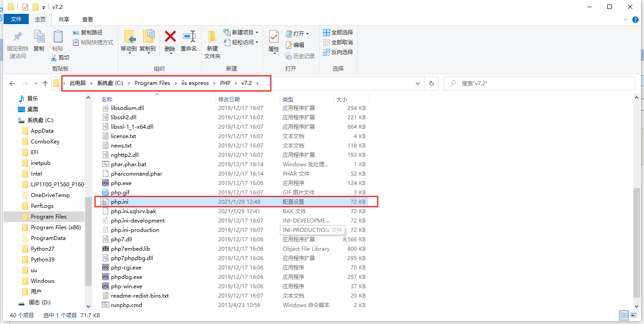Click the Rename (重命名) ribbon icon
This screenshot has height=324, width=644.
(189, 37)
